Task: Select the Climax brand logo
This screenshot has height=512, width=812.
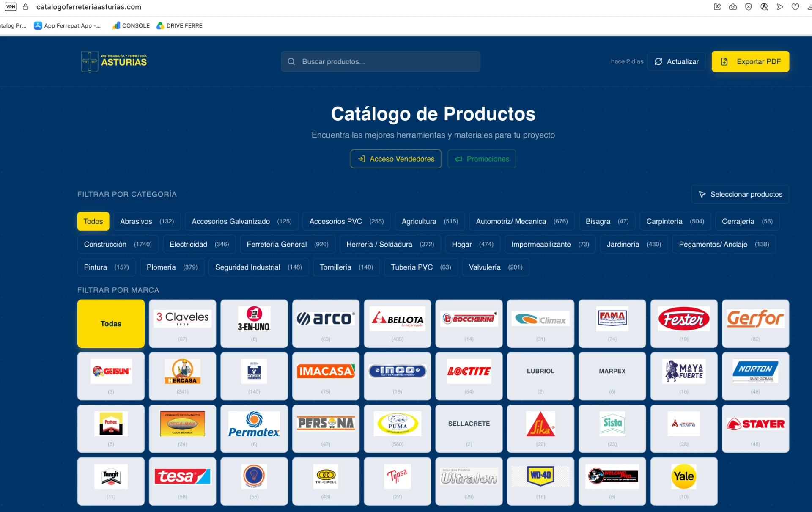Action: point(540,323)
